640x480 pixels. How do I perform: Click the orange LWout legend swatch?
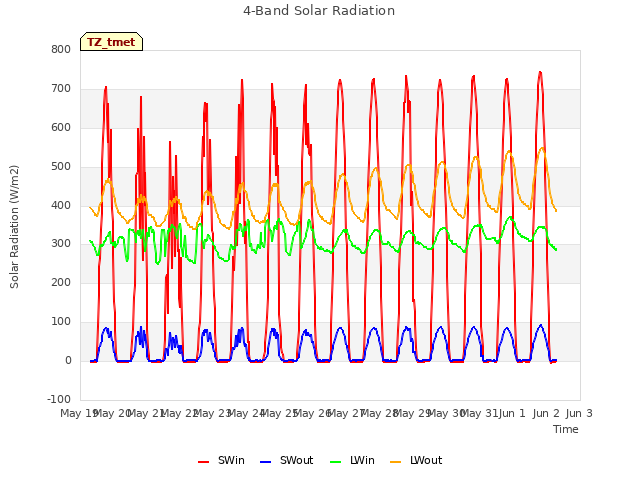coord(396,462)
